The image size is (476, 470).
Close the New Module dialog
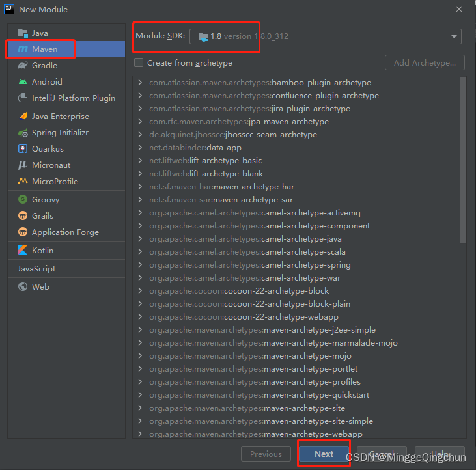coord(458,9)
